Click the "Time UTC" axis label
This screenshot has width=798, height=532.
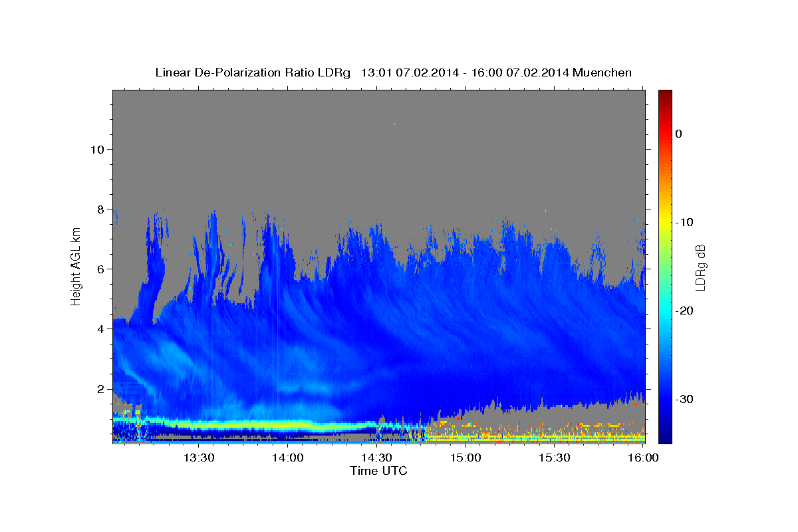click(378, 471)
